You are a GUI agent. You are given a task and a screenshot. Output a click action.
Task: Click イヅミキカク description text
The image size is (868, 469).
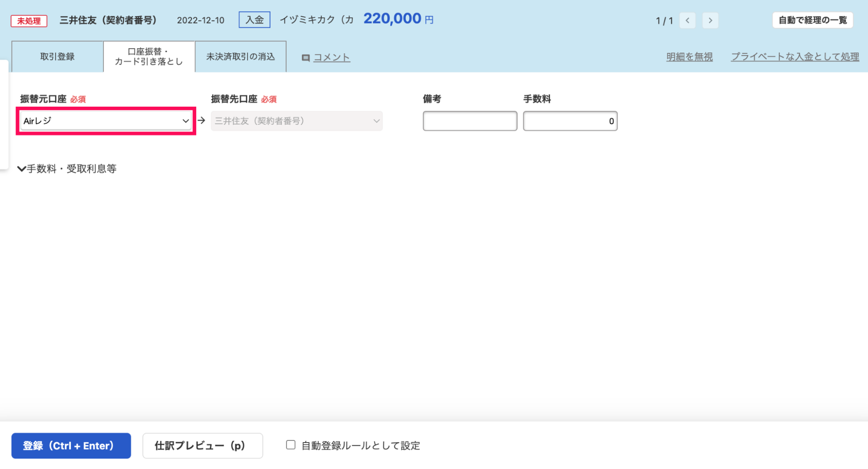coord(317,20)
